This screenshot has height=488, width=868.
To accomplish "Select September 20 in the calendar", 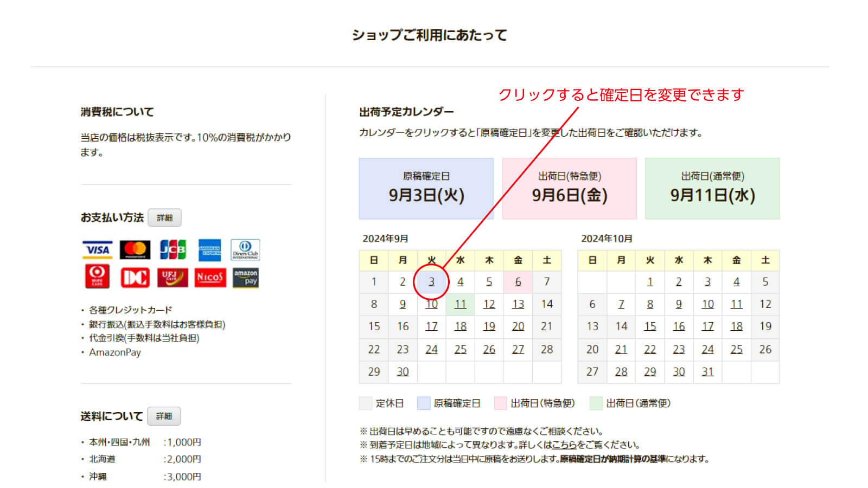I will click(x=518, y=326).
